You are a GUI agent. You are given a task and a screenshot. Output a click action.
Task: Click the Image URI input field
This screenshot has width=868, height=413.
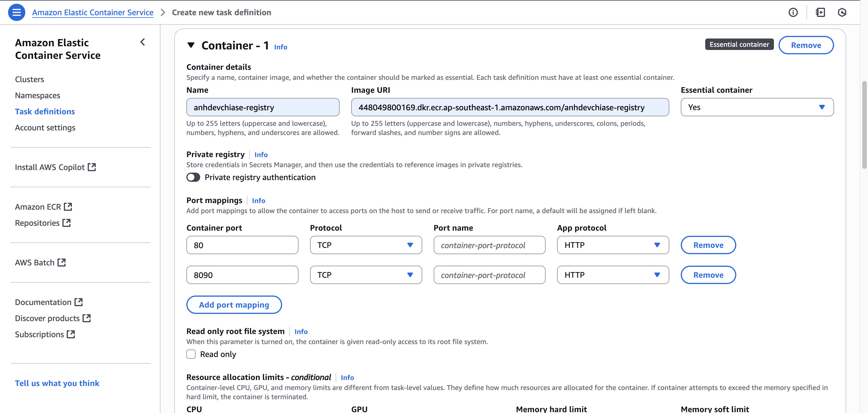point(509,107)
